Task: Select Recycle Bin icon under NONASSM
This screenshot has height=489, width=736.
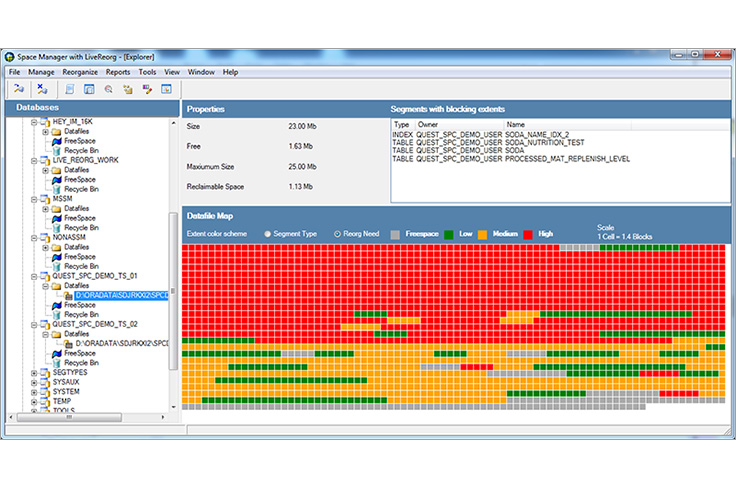Action: [x=57, y=266]
